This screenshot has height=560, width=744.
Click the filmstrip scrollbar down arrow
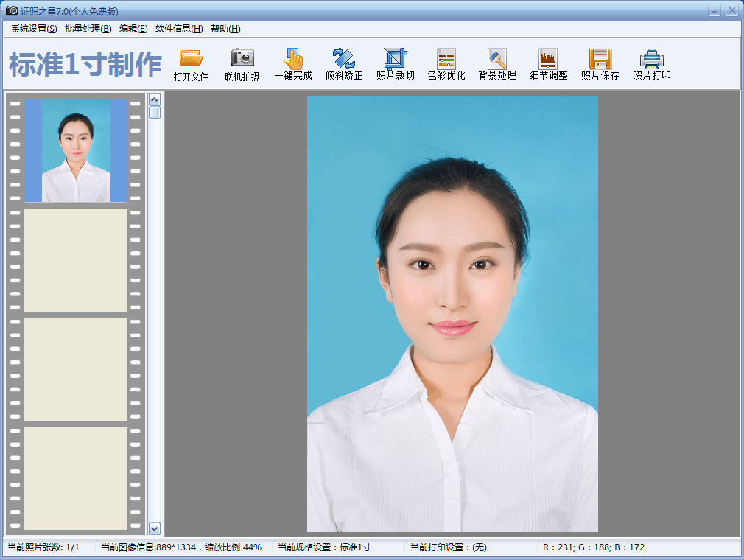point(154,528)
